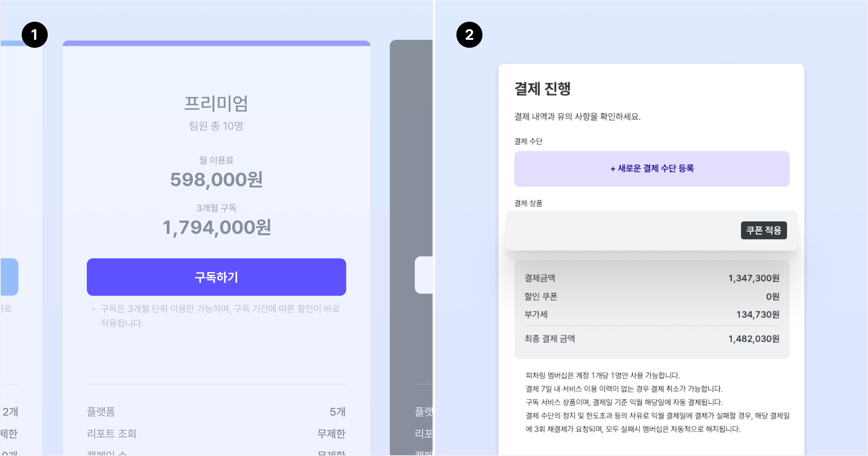Click the 플랫폼 5개 feature row

pos(216,412)
